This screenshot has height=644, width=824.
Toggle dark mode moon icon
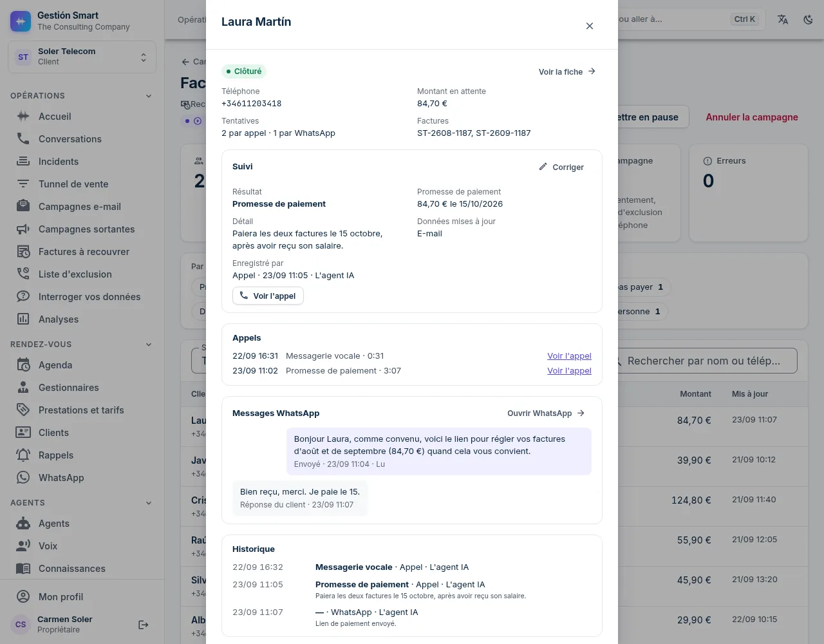pyautogui.click(x=809, y=19)
